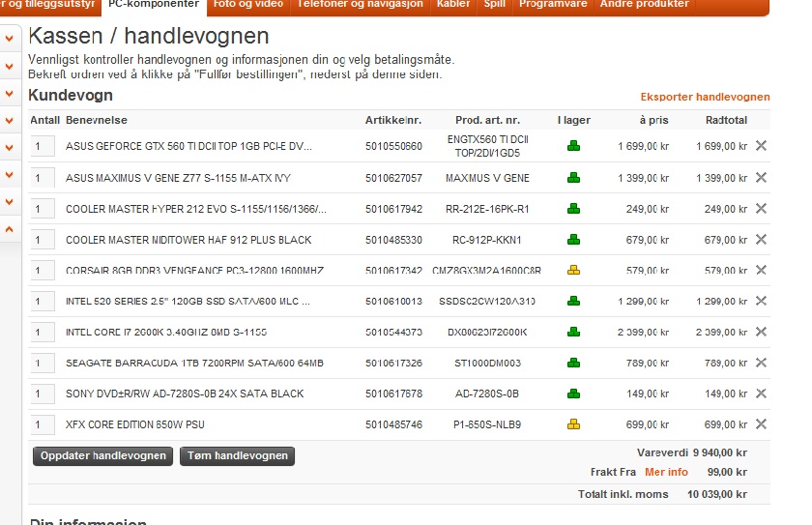This screenshot has width=812, height=525.
Task: Open Telefoner og navigasjon tab
Action: pyautogui.click(x=360, y=5)
